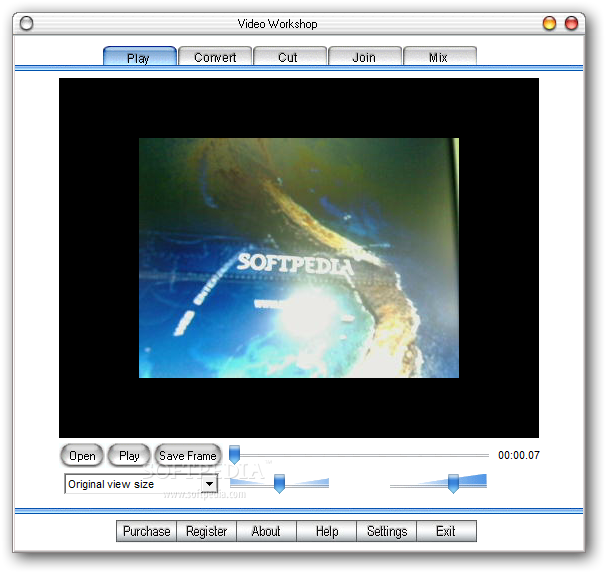Screen dimensions: 606x573
Task: Click the right volume slider thumb
Action: click(453, 483)
